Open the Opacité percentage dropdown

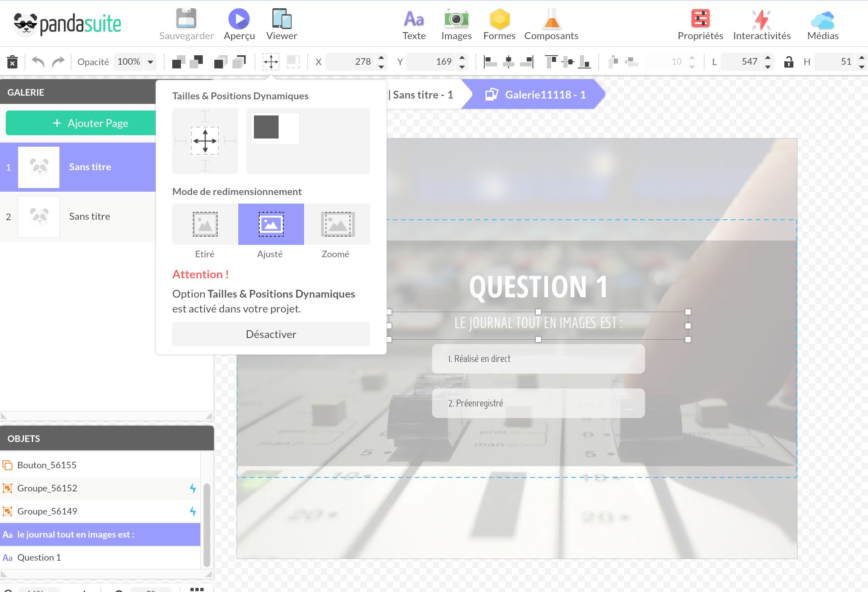point(150,62)
